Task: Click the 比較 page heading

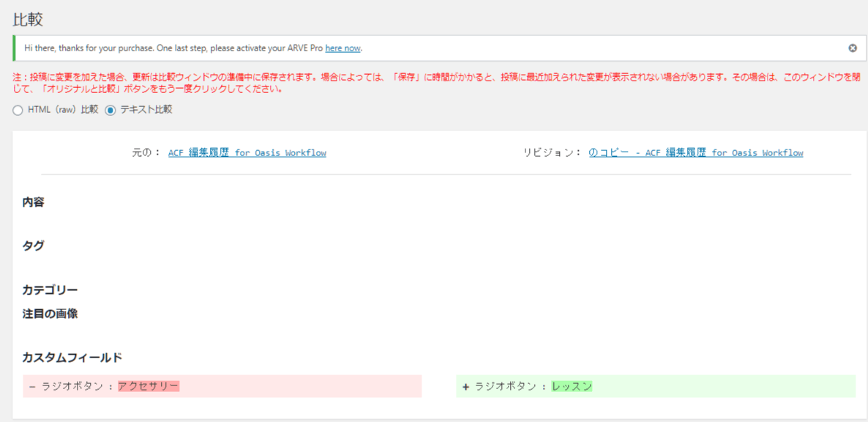Action: point(28,19)
